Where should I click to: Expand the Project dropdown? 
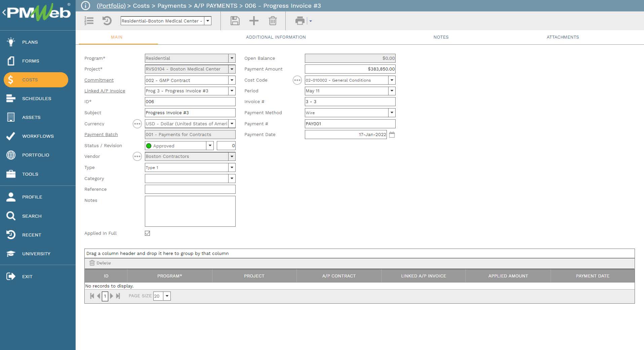pyautogui.click(x=232, y=69)
